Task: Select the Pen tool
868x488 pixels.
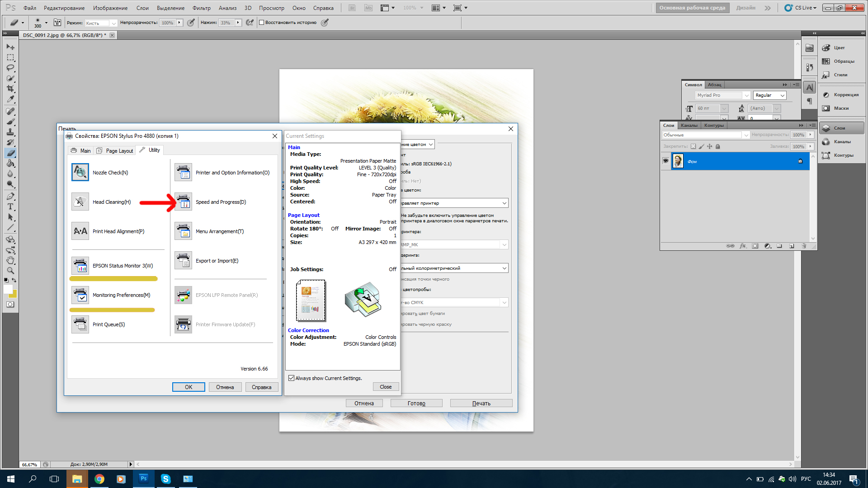Action: click(10, 196)
